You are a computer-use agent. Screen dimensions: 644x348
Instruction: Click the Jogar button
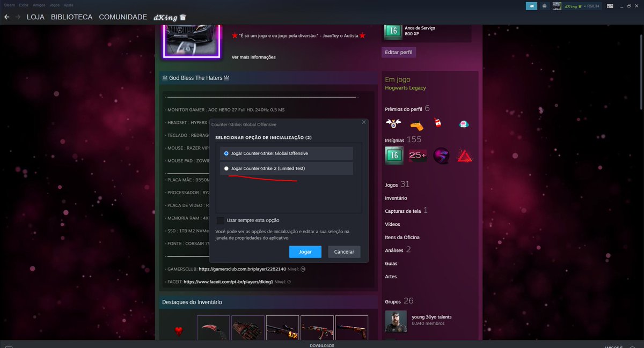tap(305, 251)
